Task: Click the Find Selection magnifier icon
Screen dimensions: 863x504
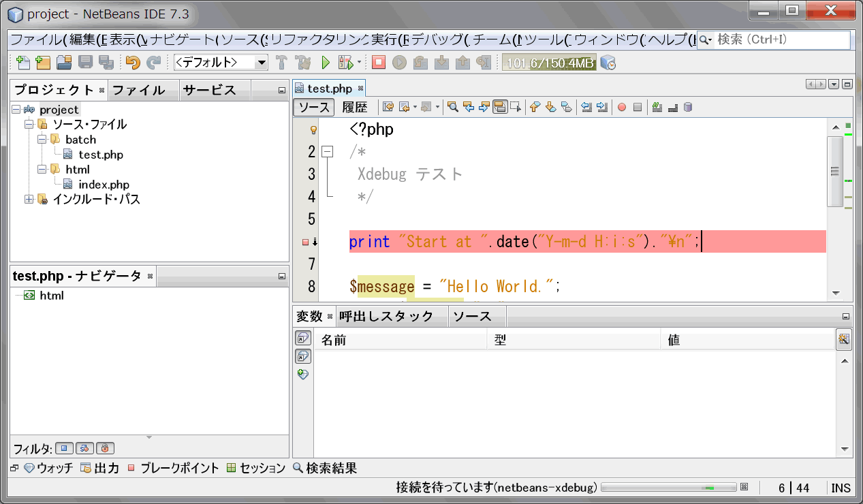Action: (452, 107)
